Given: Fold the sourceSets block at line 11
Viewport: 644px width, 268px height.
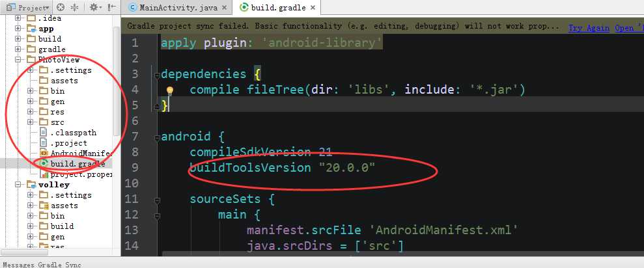Looking at the screenshot, I should [156, 200].
